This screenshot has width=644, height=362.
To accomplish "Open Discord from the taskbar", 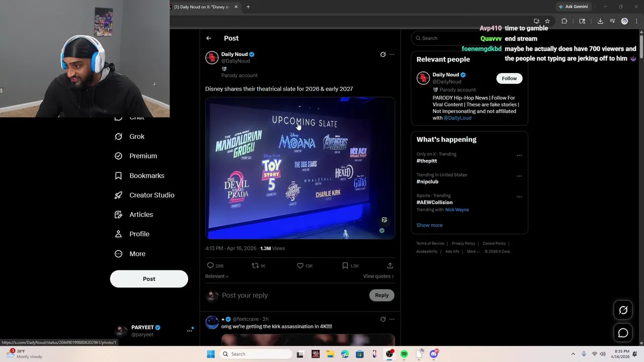I will [434, 354].
